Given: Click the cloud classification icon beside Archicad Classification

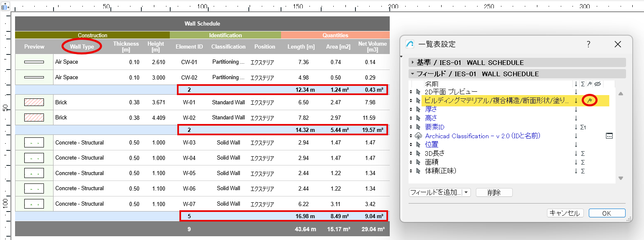Looking at the screenshot, I should point(418,136).
